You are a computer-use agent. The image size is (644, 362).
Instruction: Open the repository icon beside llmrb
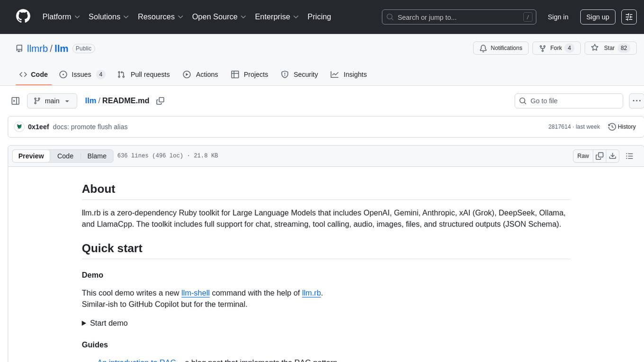click(19, 48)
